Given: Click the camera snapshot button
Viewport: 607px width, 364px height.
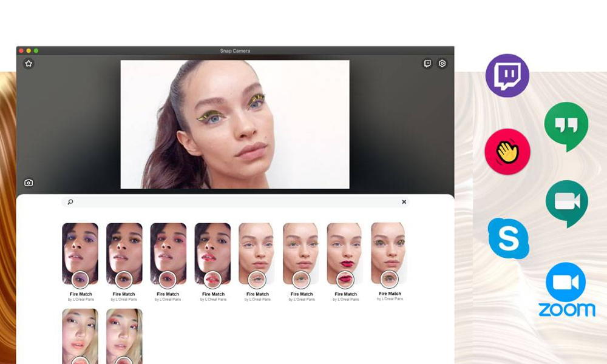Looking at the screenshot, I should coord(28,182).
